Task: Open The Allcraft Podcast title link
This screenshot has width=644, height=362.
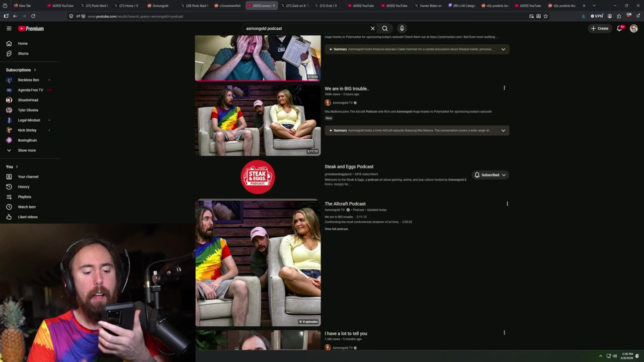Action: [345, 204]
